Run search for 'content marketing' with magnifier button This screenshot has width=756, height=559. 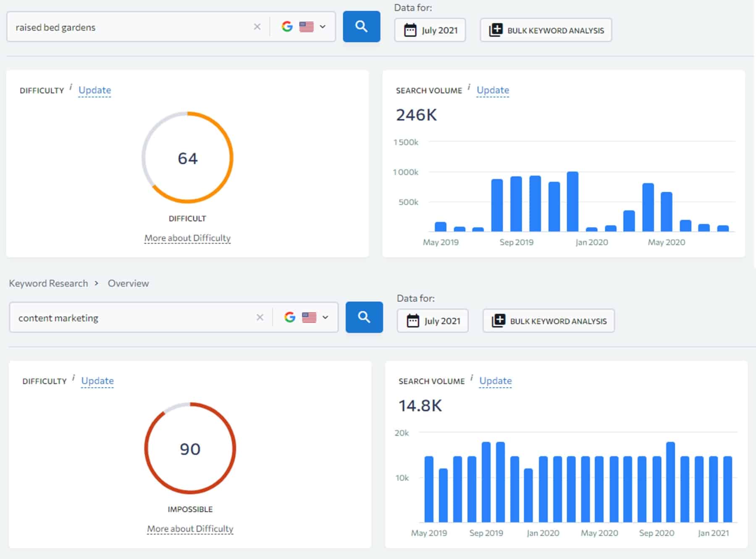pos(364,317)
